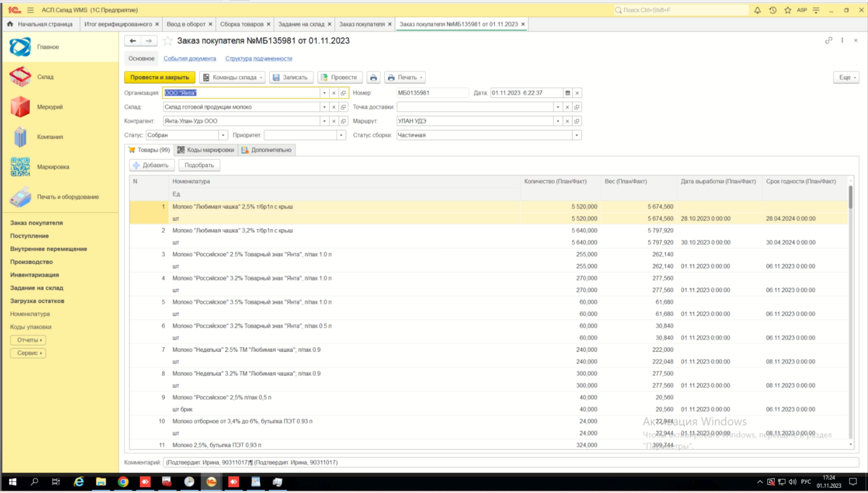Expand the Маршрут dropdown list

(x=558, y=121)
